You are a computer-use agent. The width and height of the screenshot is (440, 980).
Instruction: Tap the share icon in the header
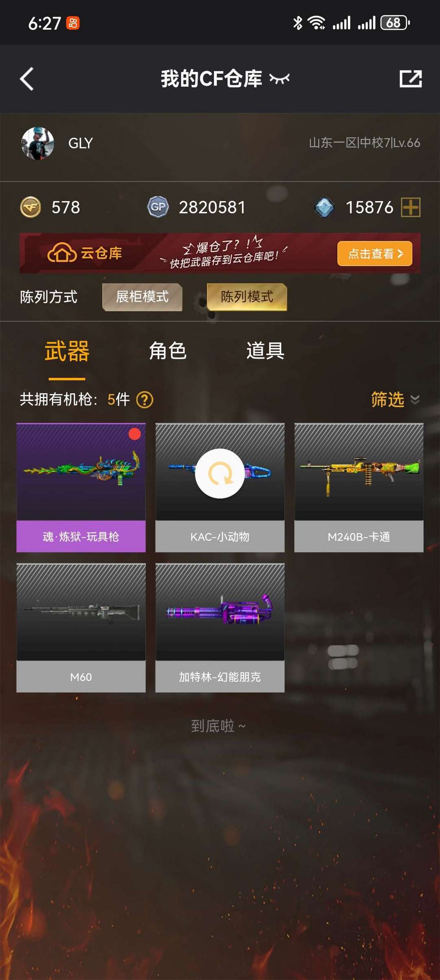point(410,79)
